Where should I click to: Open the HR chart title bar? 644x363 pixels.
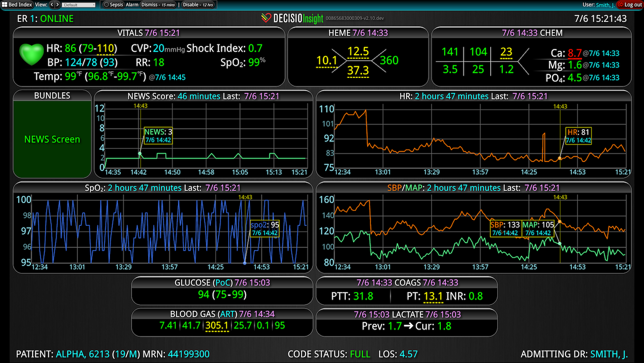tap(473, 96)
